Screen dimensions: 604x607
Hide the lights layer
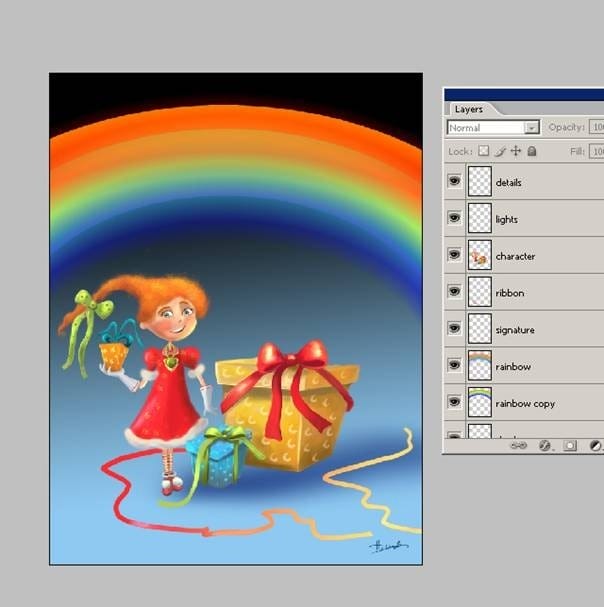coord(454,218)
